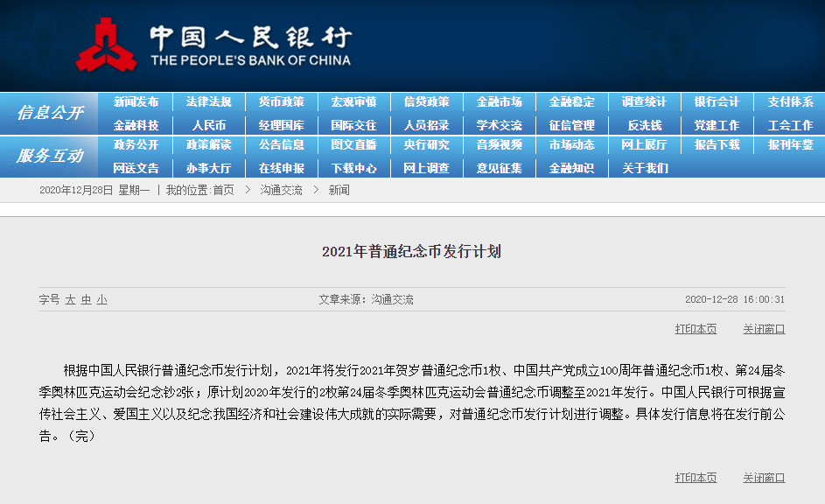Click the 信息公开 category header
The height and width of the screenshot is (504, 825).
point(50,113)
